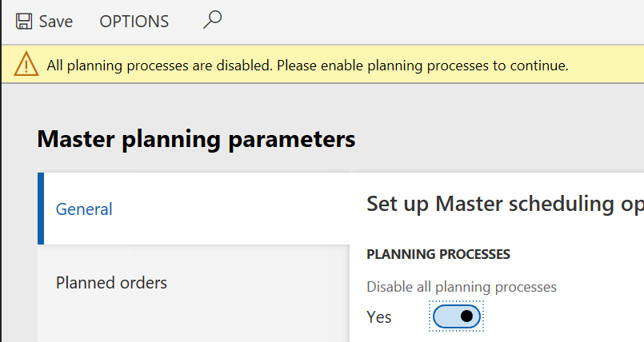The image size is (644, 342).
Task: Click the planning processes disabled warning message
Action: coord(307,66)
